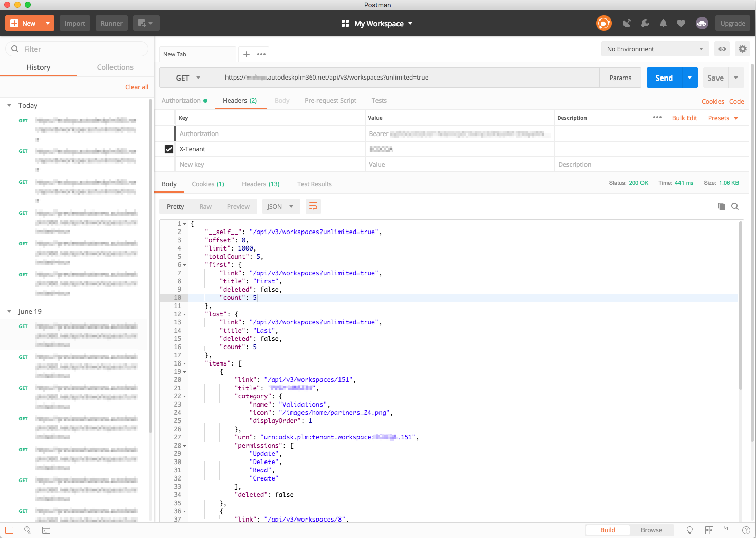Fold the "category" object at line 22
756x538 pixels.
coord(185,396)
